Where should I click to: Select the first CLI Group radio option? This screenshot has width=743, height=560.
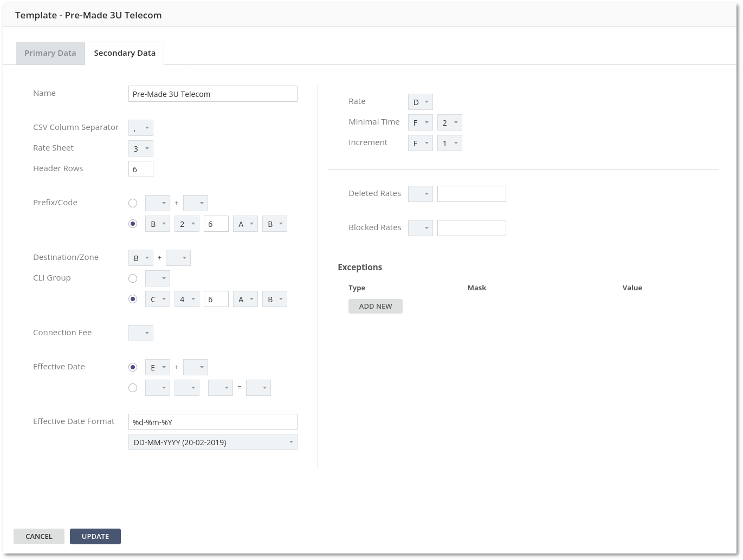tap(133, 278)
